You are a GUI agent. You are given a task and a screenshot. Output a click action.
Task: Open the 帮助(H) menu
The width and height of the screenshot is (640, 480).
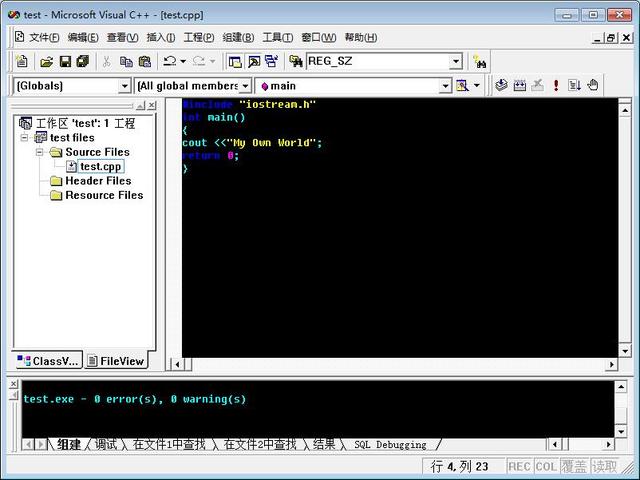click(361, 38)
